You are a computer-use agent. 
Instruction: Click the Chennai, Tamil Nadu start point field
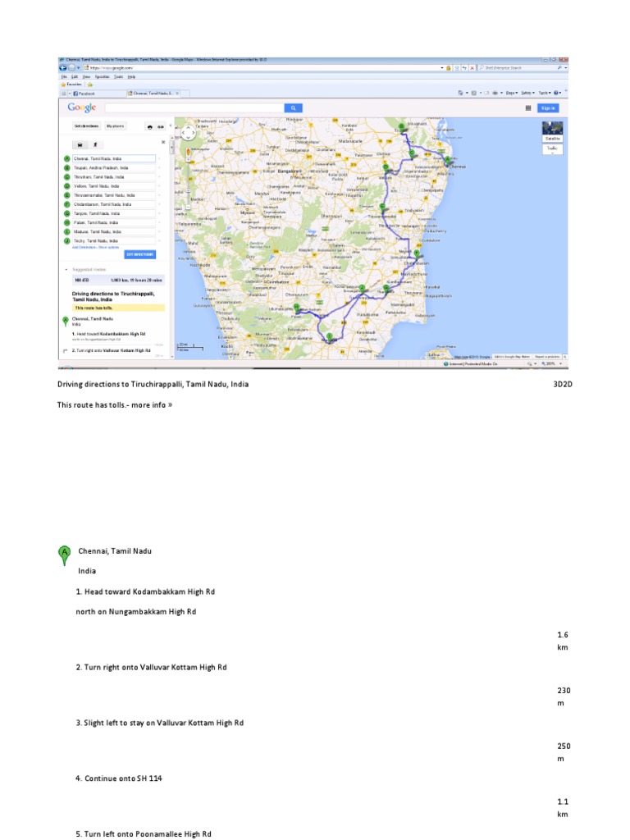(x=113, y=158)
